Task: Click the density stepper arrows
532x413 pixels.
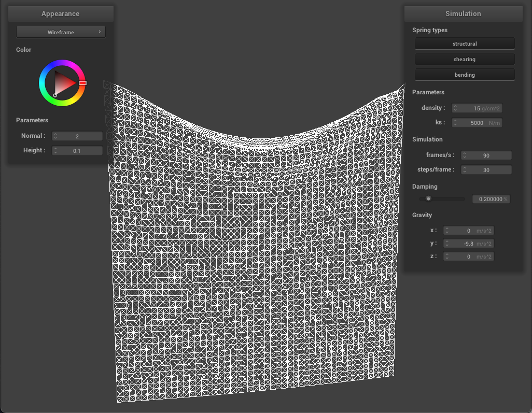Action: [455, 108]
